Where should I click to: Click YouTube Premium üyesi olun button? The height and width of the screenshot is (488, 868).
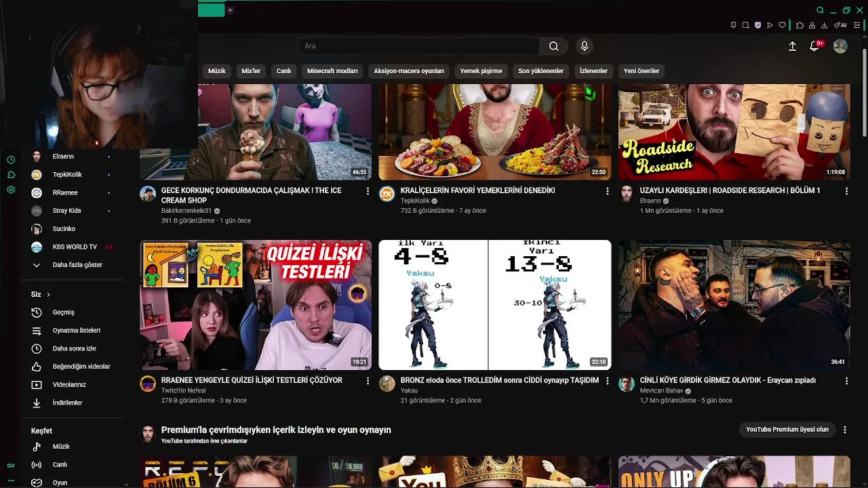tap(787, 430)
